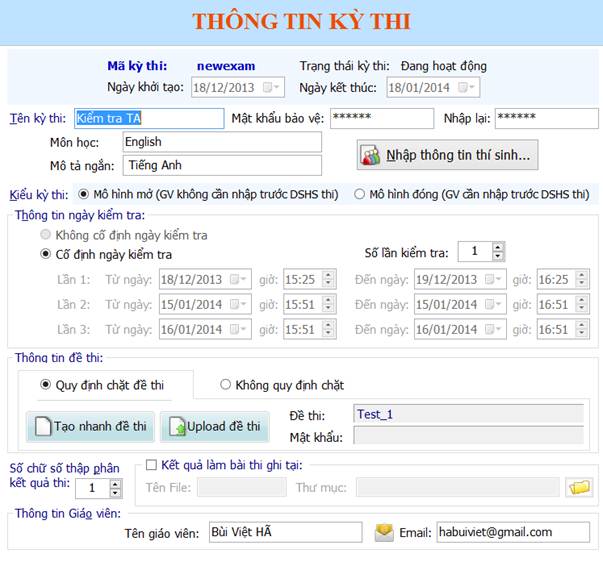The image size is (603, 562).
Task: Click the Số lần kiểm tra value box
Action: [476, 252]
